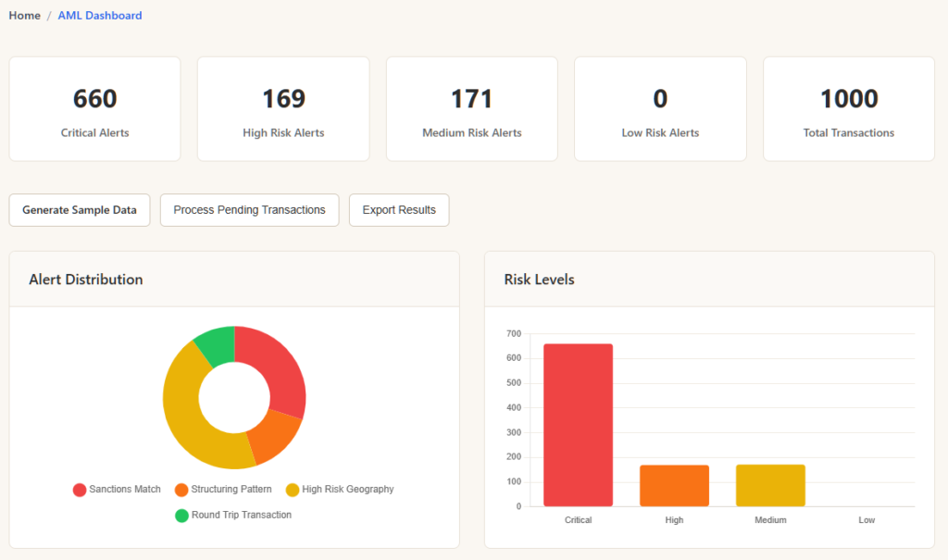948x560 pixels.
Task: Open the AML Dashboard breadcrumb
Action: coord(100,16)
